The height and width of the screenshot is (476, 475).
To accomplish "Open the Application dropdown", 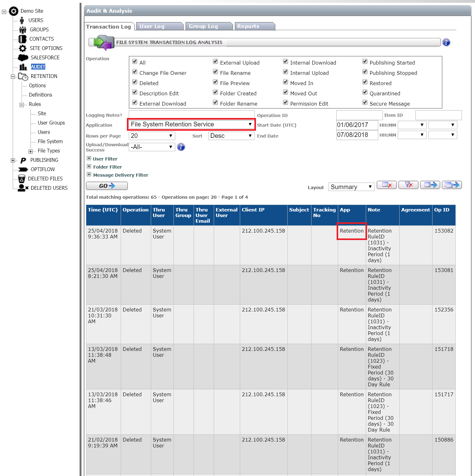I will coord(191,125).
